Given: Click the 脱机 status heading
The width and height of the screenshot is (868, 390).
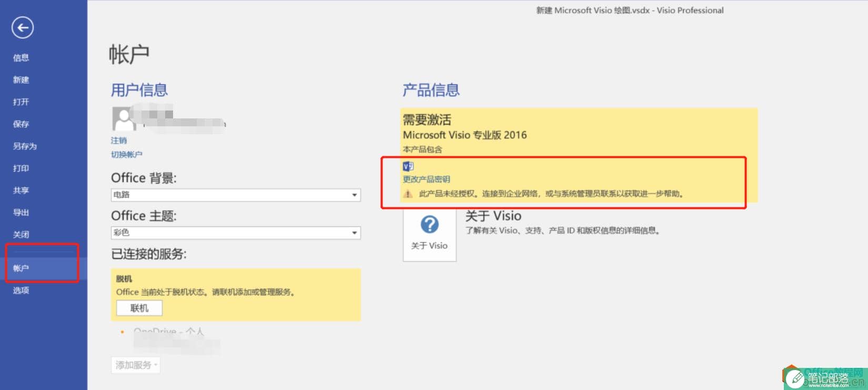Looking at the screenshot, I should (x=124, y=279).
